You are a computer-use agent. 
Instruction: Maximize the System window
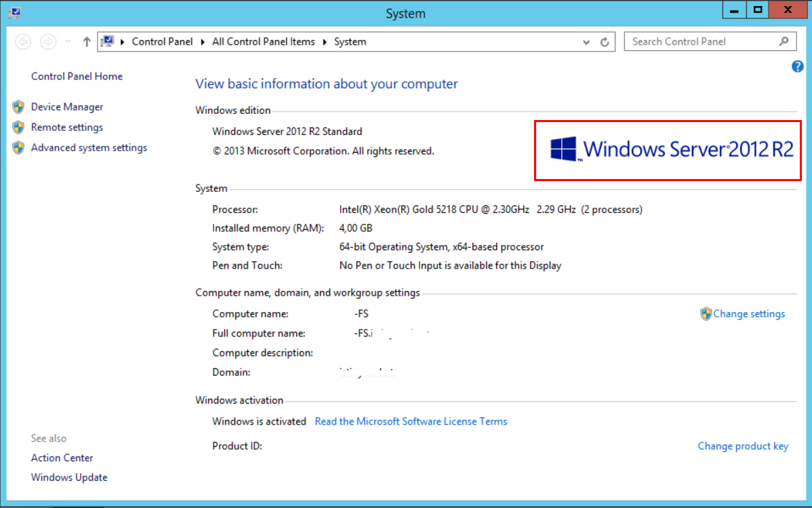tap(758, 10)
